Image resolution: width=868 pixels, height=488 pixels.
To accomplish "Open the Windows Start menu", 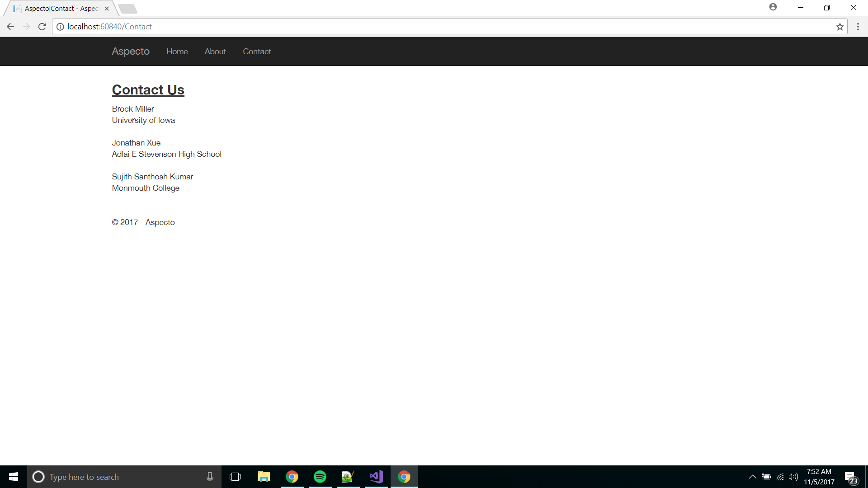I will tap(14, 477).
